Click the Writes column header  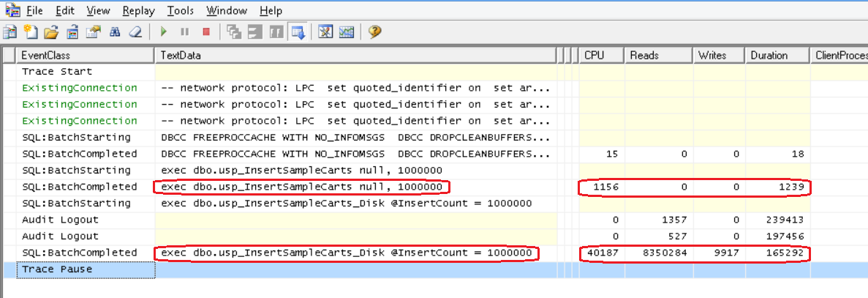coord(719,56)
